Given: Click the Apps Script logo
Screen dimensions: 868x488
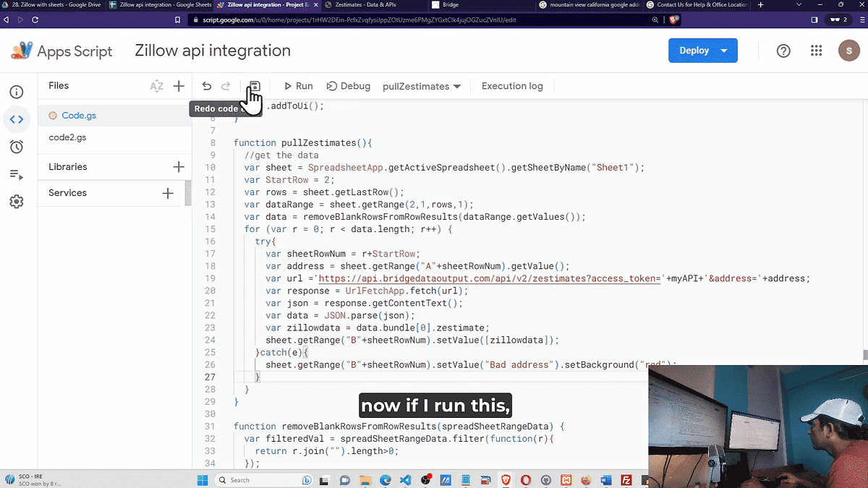Looking at the screenshot, I should tap(22, 51).
